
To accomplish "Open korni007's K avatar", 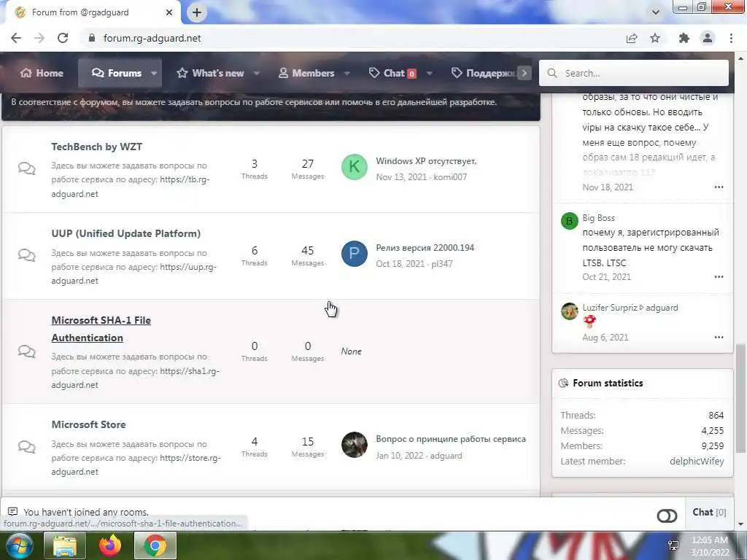I will coord(355,167).
